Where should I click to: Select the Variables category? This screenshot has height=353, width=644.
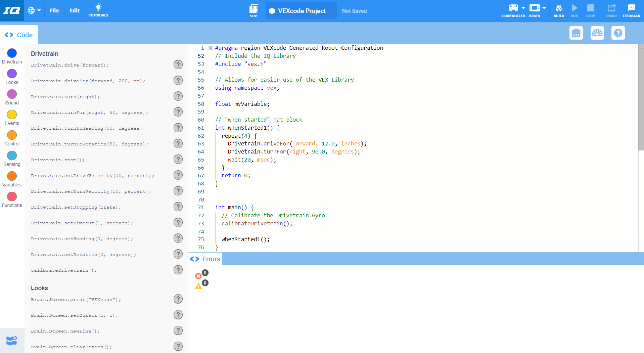tap(12, 179)
